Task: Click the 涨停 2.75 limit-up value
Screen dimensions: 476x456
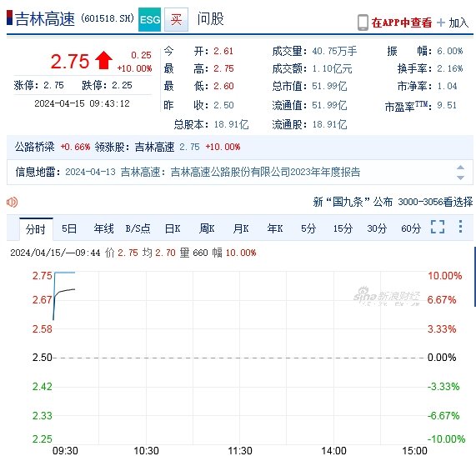Action: (x=53, y=85)
